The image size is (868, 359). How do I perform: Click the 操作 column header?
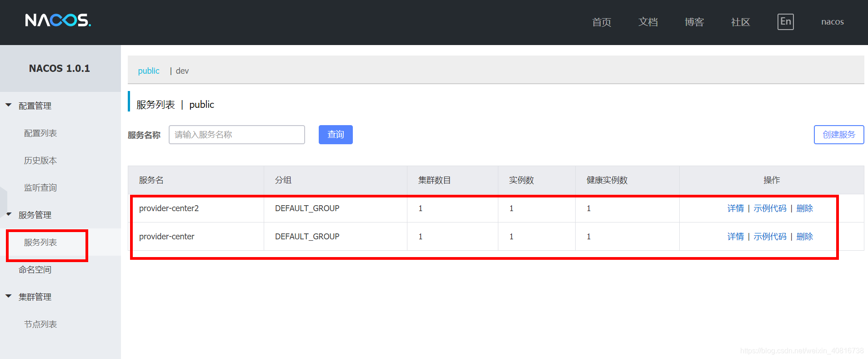coord(772,180)
